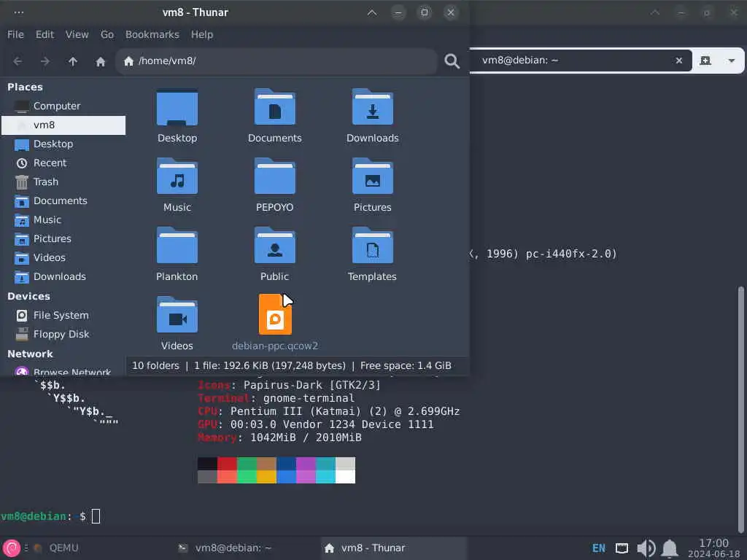
Task: Close the vm8@debian terminal tab
Action: pyautogui.click(x=679, y=61)
